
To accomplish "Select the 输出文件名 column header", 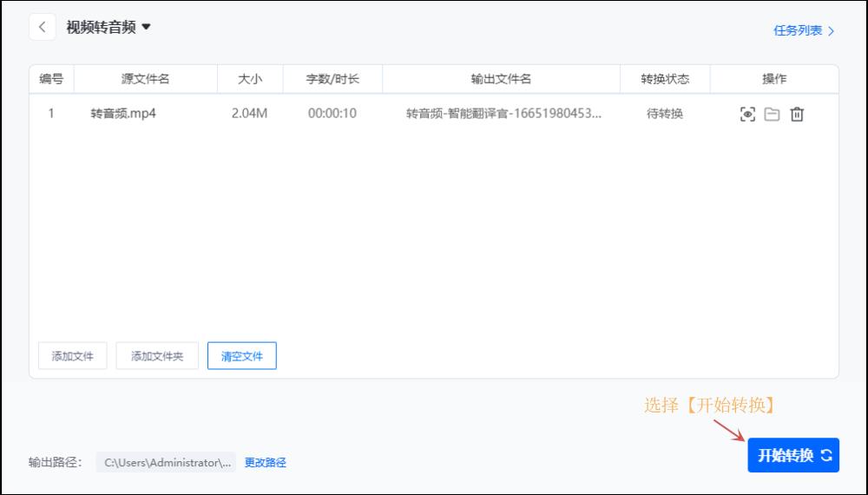I will tap(501, 79).
